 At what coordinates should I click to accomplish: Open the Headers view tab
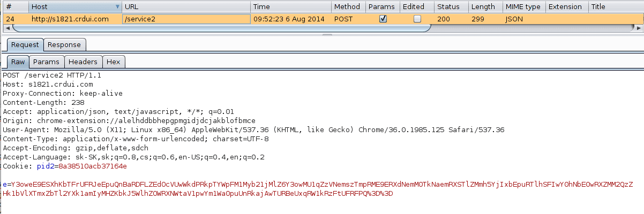click(83, 62)
